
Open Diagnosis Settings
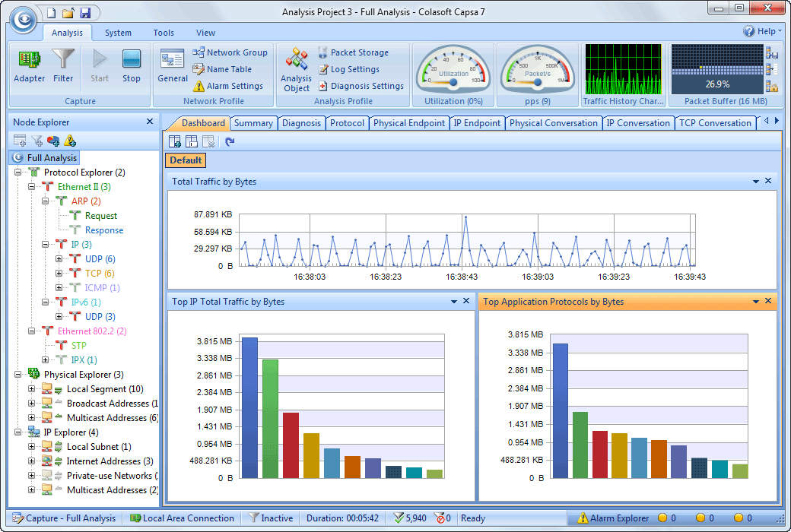pyautogui.click(x=361, y=86)
